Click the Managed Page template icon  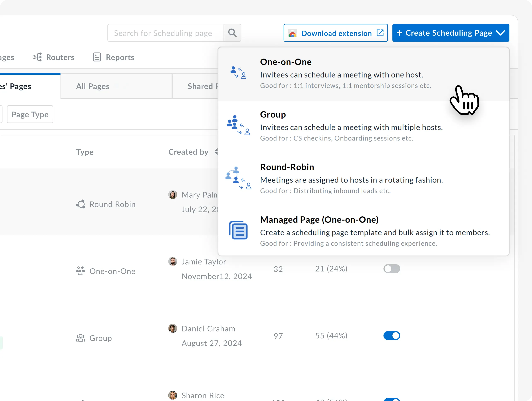[238, 230]
